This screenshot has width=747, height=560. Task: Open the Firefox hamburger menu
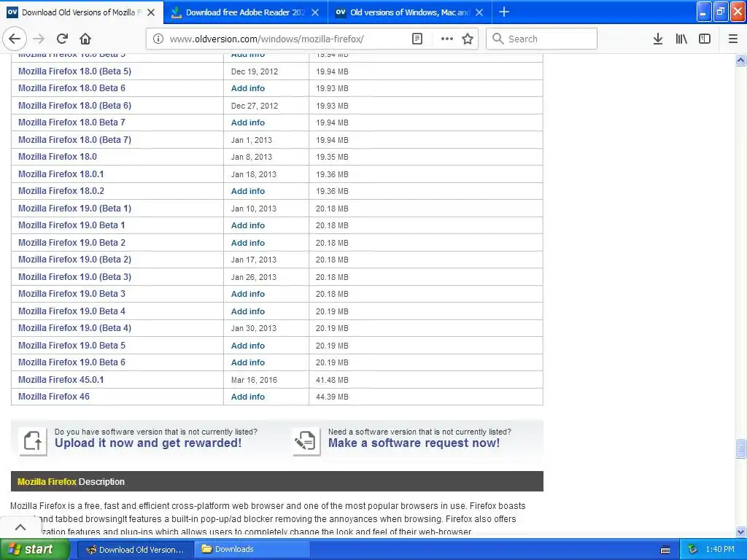click(x=733, y=39)
